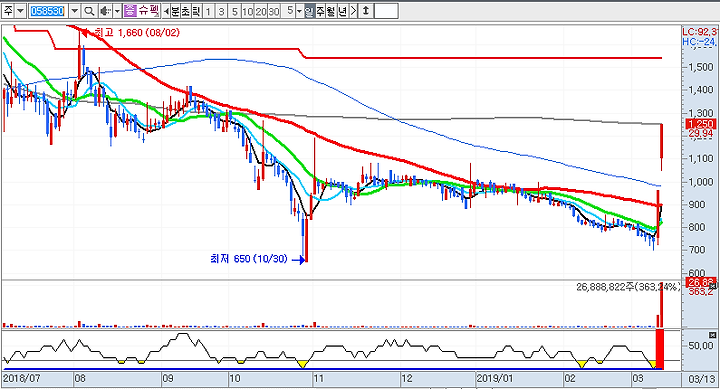Click the 최고 1,660 (08/02) label
This screenshot has height=389, width=720.
tap(136, 33)
